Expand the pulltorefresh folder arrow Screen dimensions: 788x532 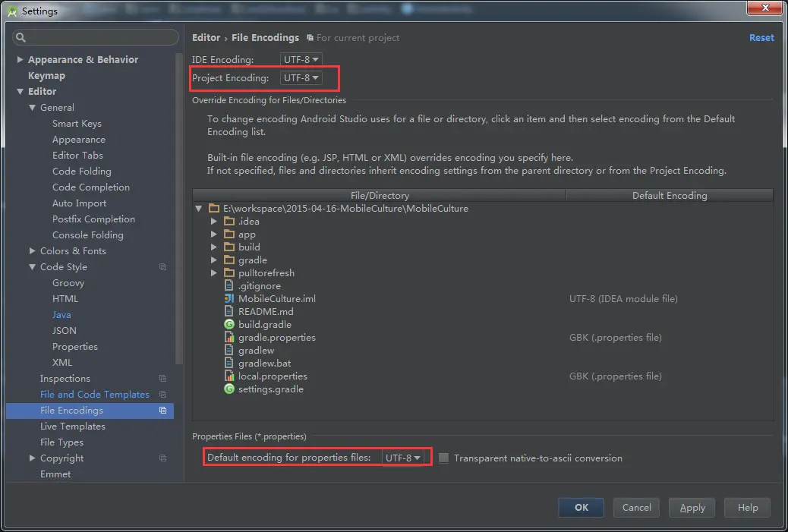(213, 272)
